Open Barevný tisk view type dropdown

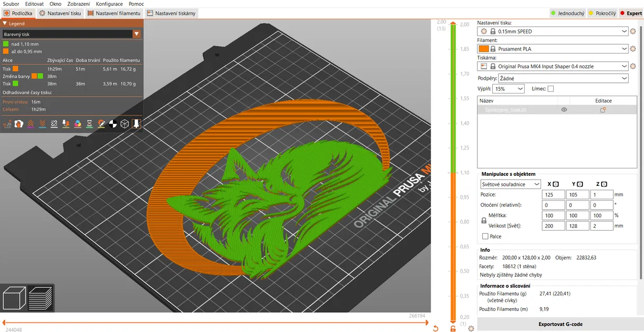72,34
